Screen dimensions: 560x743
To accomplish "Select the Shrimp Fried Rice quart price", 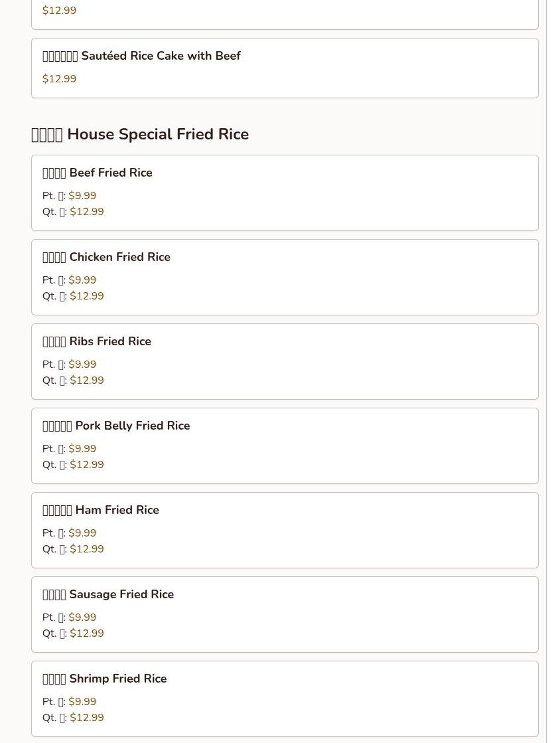I will 87,718.
